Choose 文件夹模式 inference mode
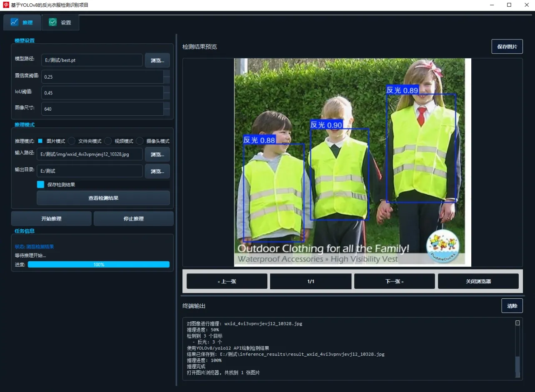This screenshot has width=535, height=392. tap(72, 141)
